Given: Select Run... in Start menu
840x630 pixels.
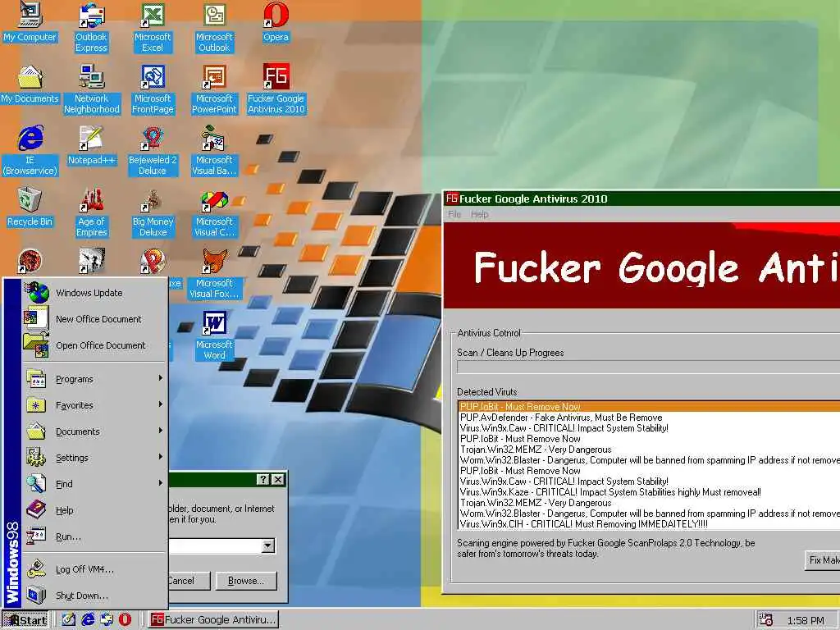Looking at the screenshot, I should (95, 536).
